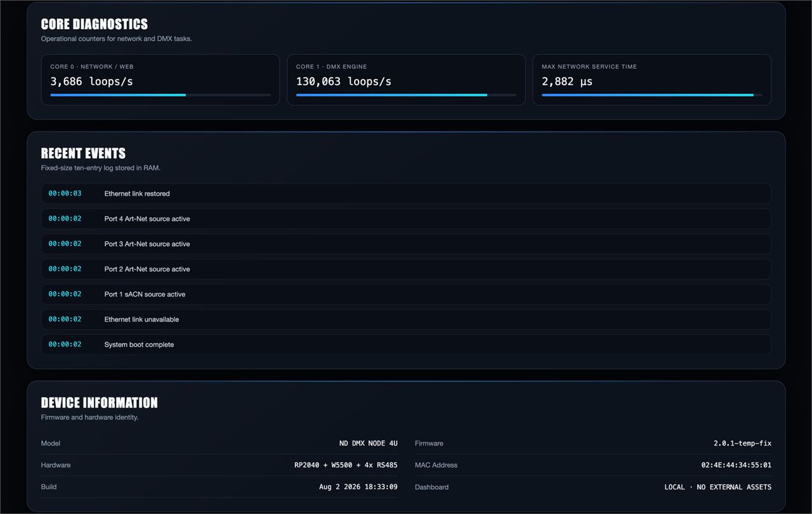Select the 2,882 µs value

click(x=567, y=81)
